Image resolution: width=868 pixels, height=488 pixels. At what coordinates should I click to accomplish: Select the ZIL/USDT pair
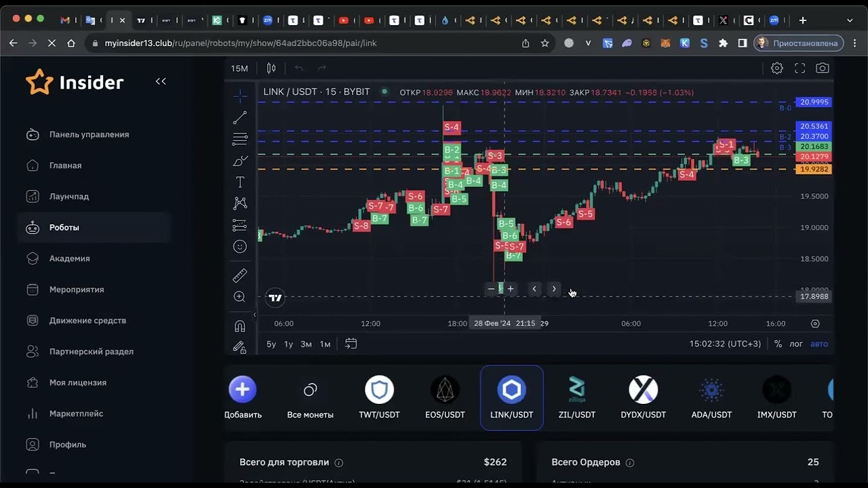click(577, 398)
